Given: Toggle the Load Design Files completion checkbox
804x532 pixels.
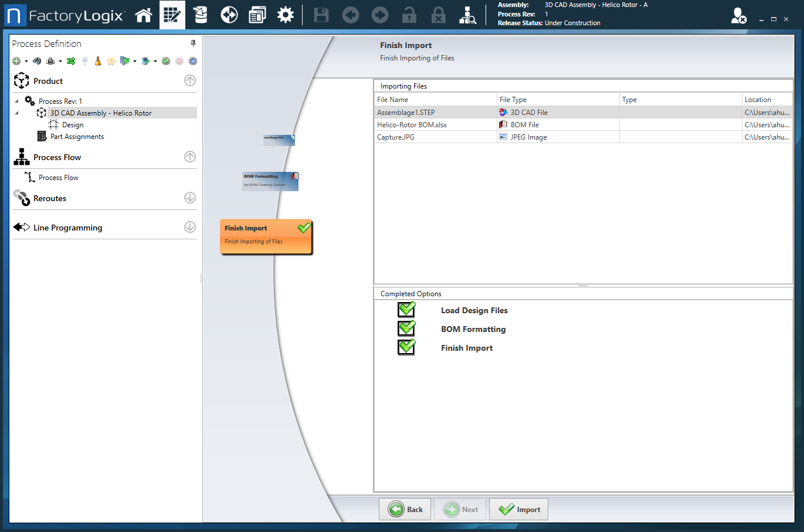Looking at the screenshot, I should 406,309.
